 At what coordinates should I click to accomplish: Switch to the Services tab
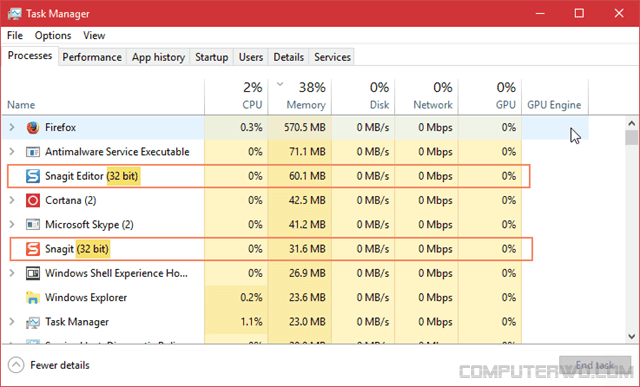point(332,57)
